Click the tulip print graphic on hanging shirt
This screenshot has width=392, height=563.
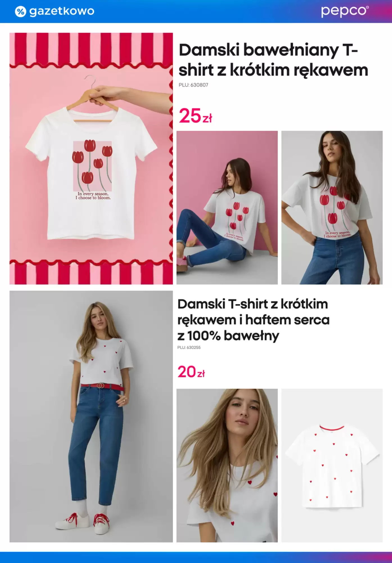(x=93, y=166)
